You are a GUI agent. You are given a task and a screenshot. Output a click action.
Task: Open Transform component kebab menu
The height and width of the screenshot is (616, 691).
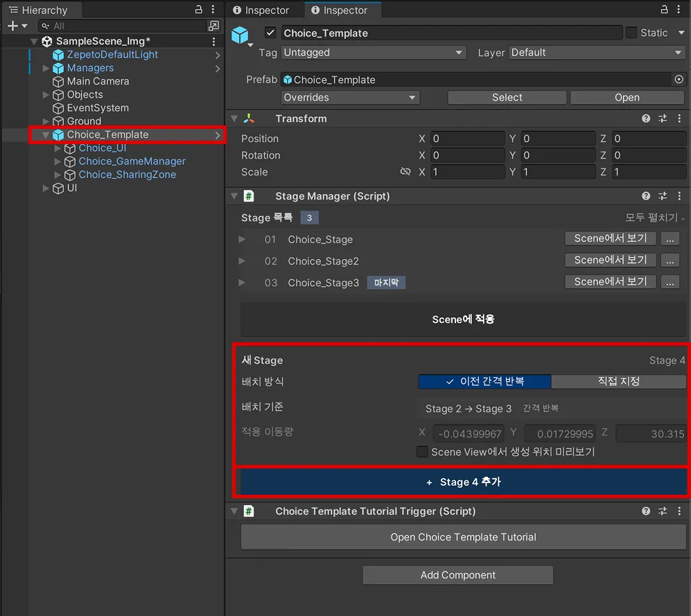point(679,118)
